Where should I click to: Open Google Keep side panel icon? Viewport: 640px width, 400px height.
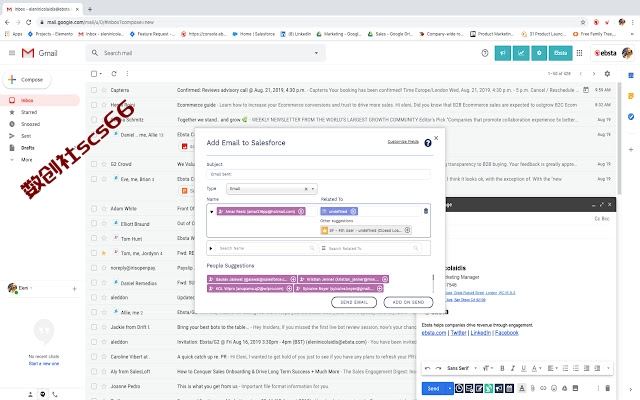[631, 96]
